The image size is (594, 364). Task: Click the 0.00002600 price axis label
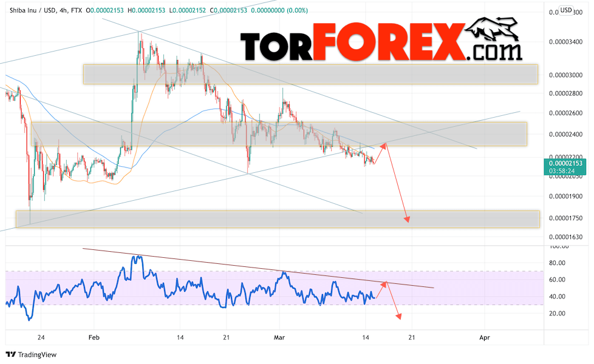565,113
